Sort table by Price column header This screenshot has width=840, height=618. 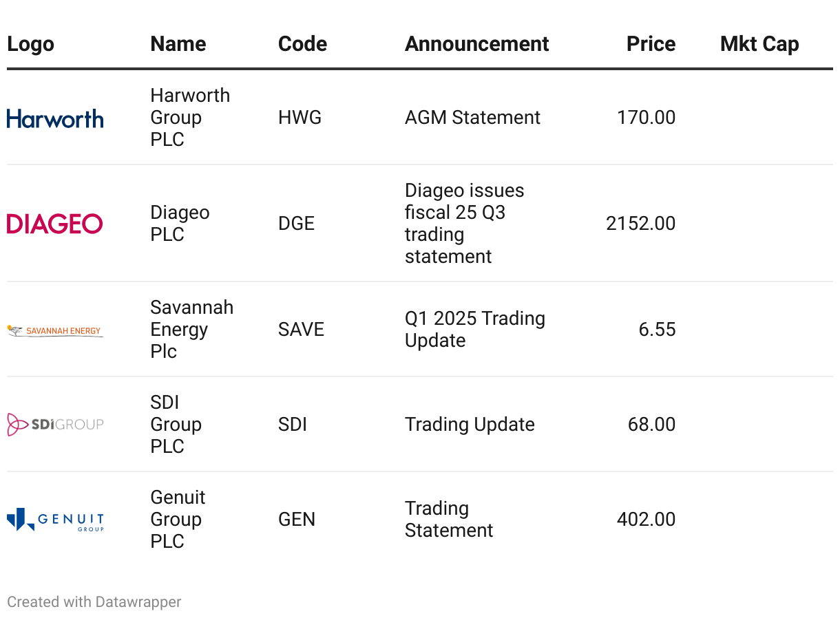pos(651,44)
